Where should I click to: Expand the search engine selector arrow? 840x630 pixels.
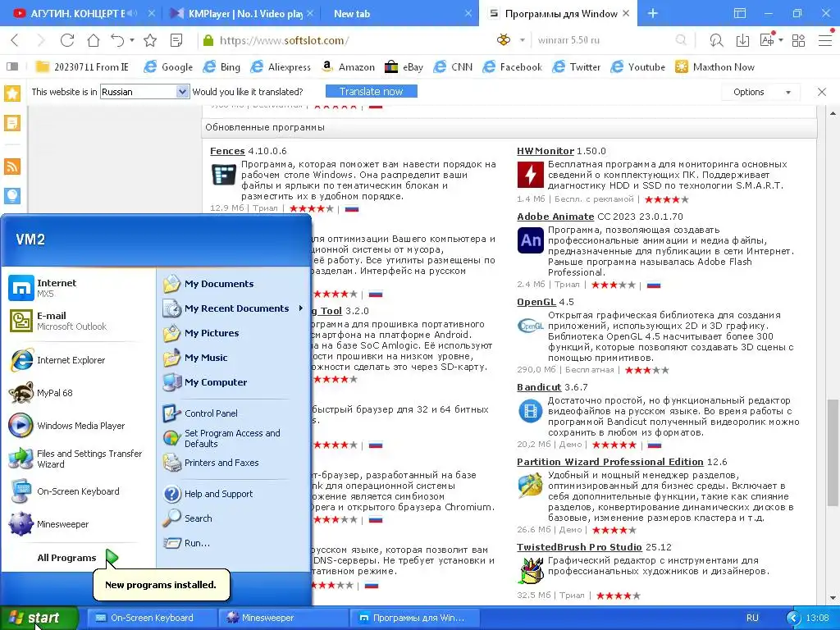pyautogui.click(x=523, y=40)
